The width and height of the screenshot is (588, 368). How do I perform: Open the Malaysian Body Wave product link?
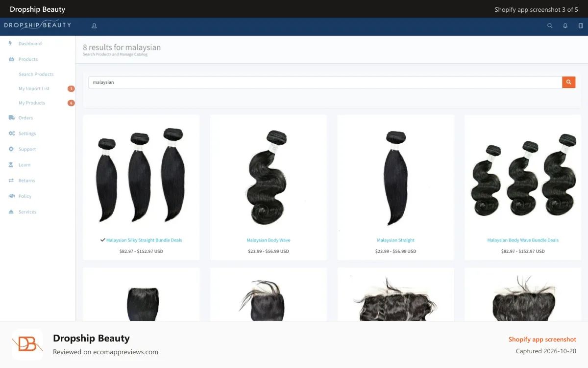(269, 240)
